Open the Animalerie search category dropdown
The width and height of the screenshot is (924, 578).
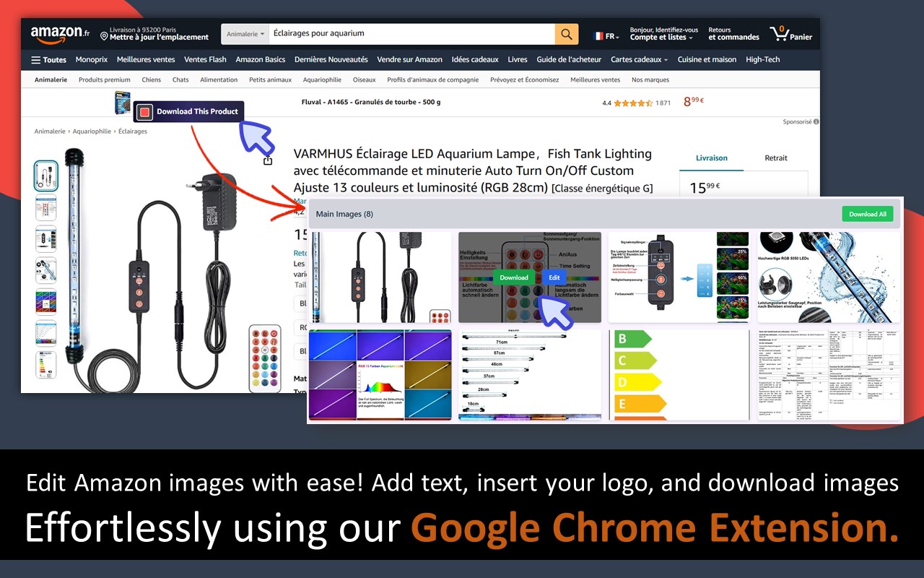click(x=245, y=34)
